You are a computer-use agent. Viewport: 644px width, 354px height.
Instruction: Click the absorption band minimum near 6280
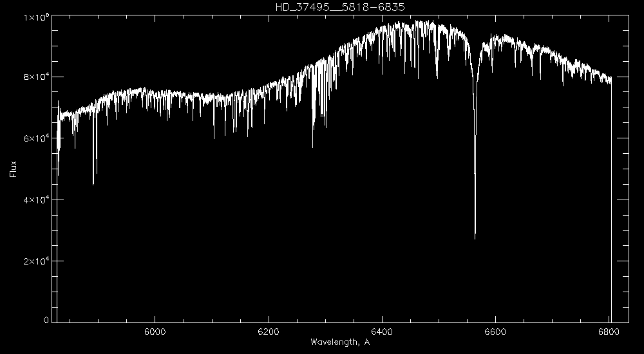click(313, 145)
